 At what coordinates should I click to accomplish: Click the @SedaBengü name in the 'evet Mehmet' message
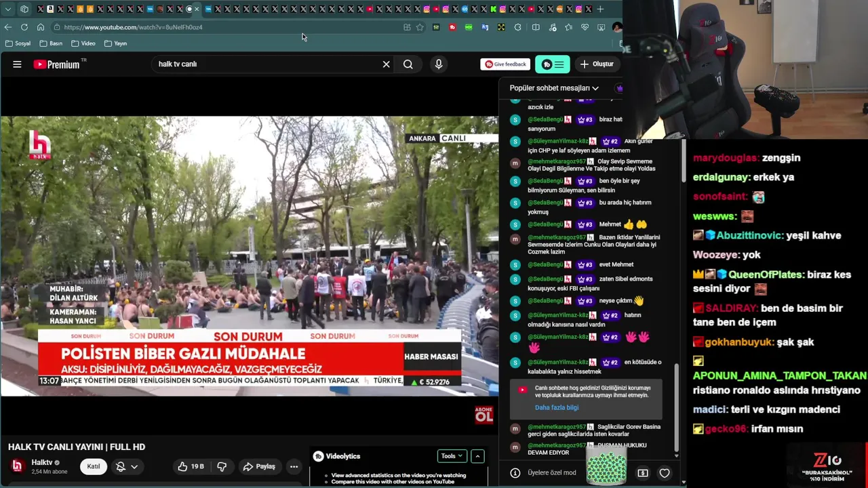[x=545, y=264]
